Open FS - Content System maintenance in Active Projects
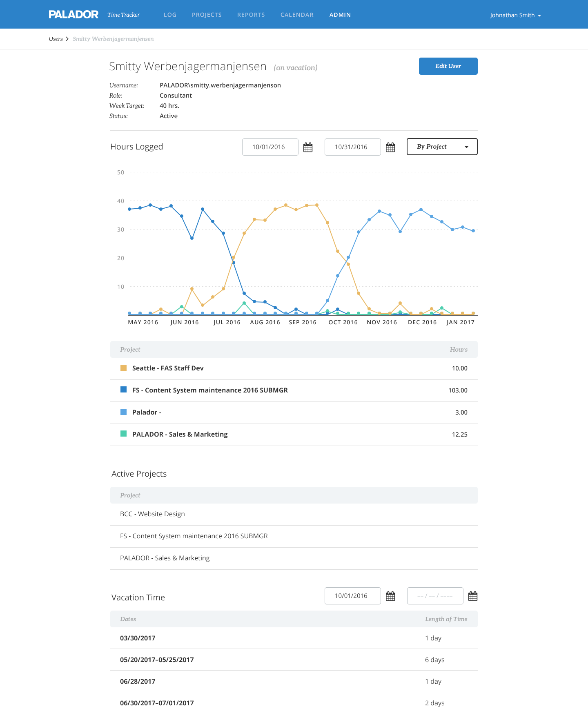Image resolution: width=588 pixels, height=709 pixels. 194,536
